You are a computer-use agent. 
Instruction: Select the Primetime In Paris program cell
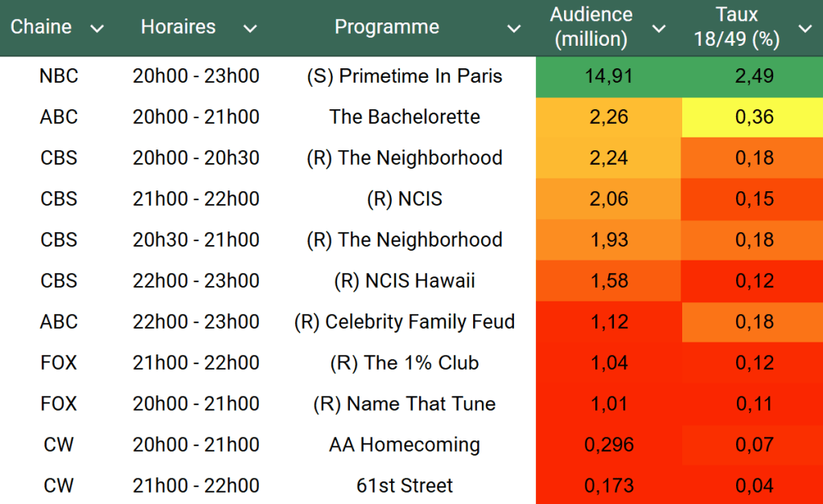tap(405, 76)
